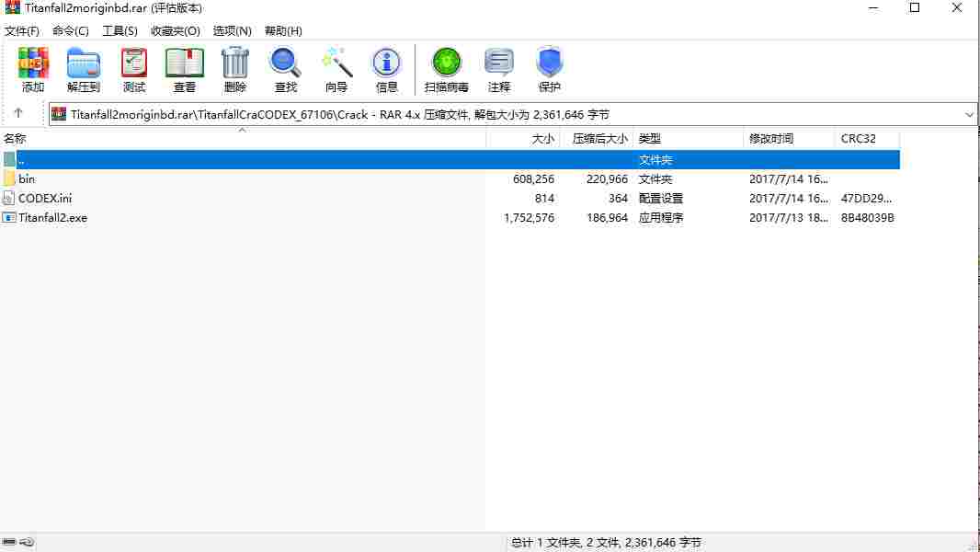This screenshot has width=980, height=552.
Task: Select the '..' parent folder row
Action: point(450,159)
